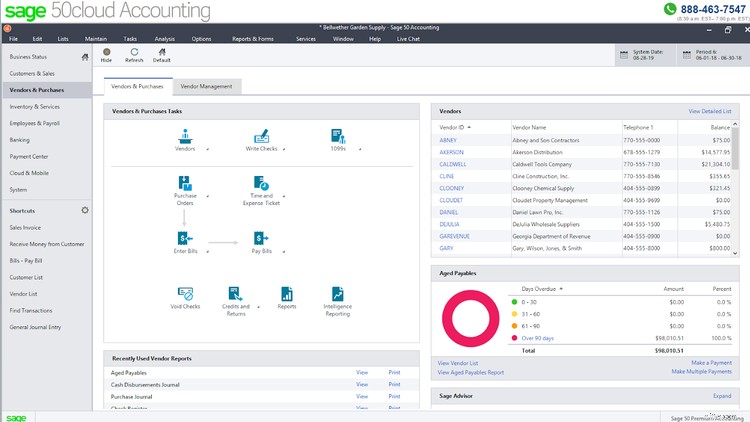Open the Intelligence Reporting icon
The width and height of the screenshot is (750, 422).
[338, 294]
